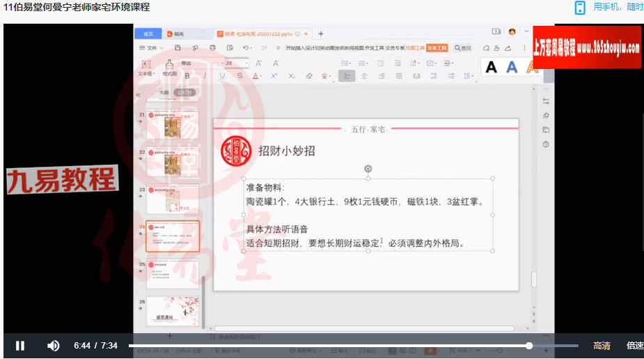644x359 pixels.
Task: Click the mobile phone icon at top right
Action: (580, 8)
